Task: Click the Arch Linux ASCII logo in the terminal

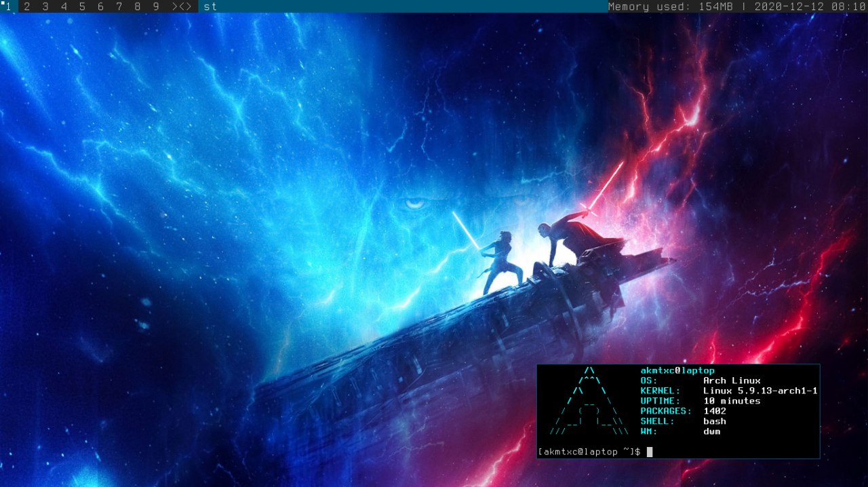Action: (589, 401)
